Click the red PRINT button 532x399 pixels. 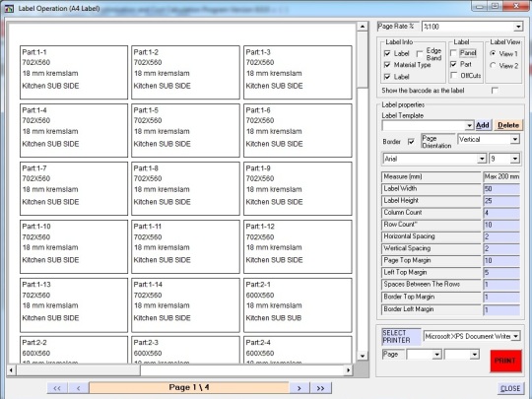[505, 361]
